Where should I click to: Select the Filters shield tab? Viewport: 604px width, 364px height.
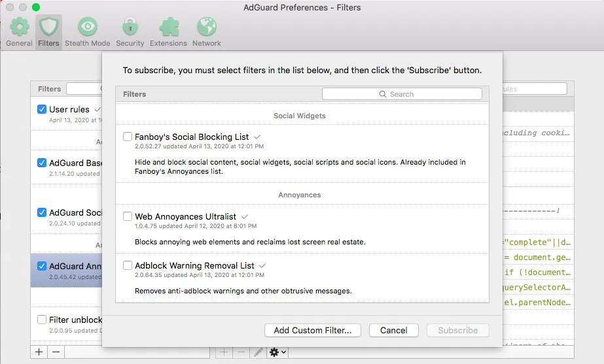[48, 32]
